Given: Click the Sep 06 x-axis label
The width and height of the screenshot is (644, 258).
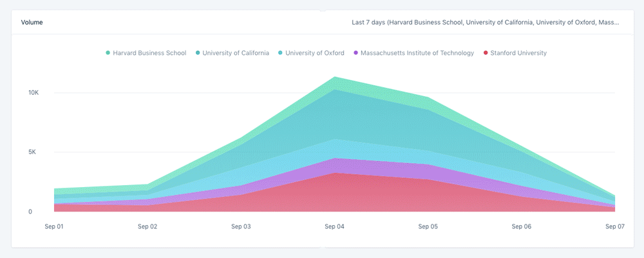Looking at the screenshot, I should pos(522,226).
